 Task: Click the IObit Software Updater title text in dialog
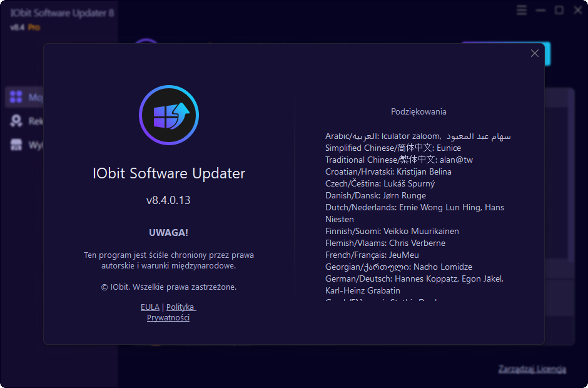169,173
